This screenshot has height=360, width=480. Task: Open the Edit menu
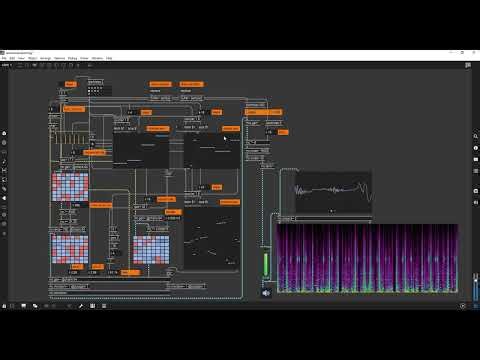[x=12, y=58]
